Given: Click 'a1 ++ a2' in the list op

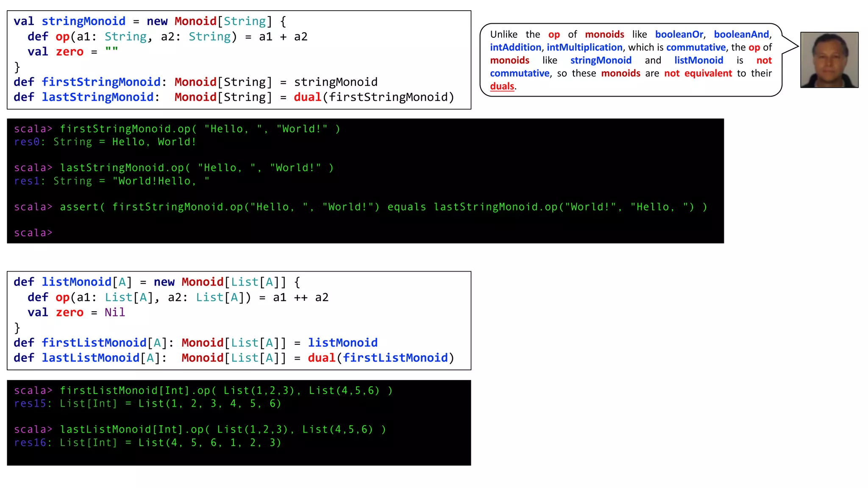Looking at the screenshot, I should [301, 297].
